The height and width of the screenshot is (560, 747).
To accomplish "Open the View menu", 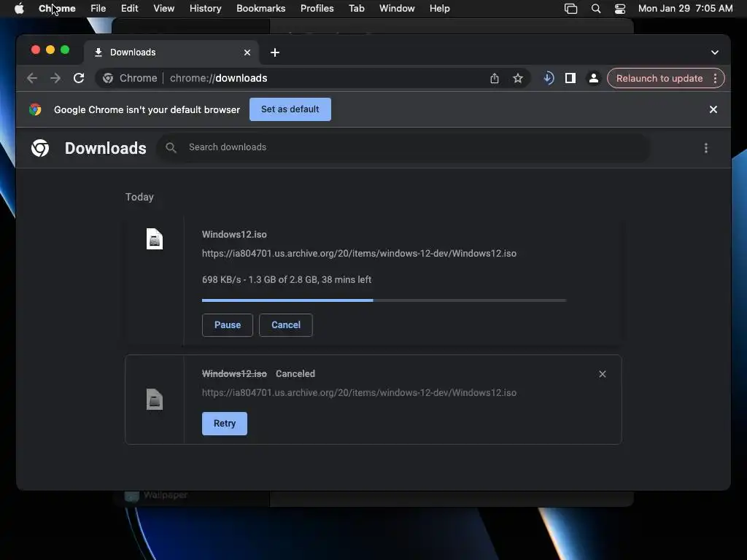I will (x=164, y=9).
